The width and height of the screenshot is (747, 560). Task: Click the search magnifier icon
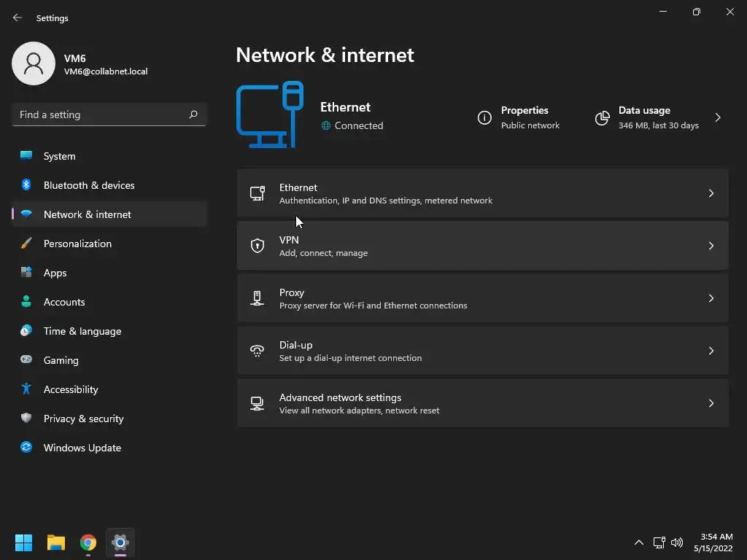pos(193,114)
